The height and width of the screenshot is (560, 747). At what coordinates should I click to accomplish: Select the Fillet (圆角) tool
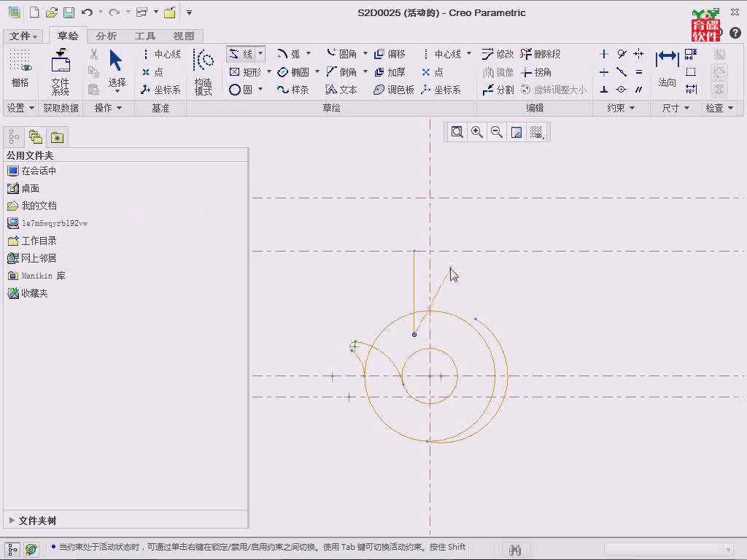click(x=341, y=54)
